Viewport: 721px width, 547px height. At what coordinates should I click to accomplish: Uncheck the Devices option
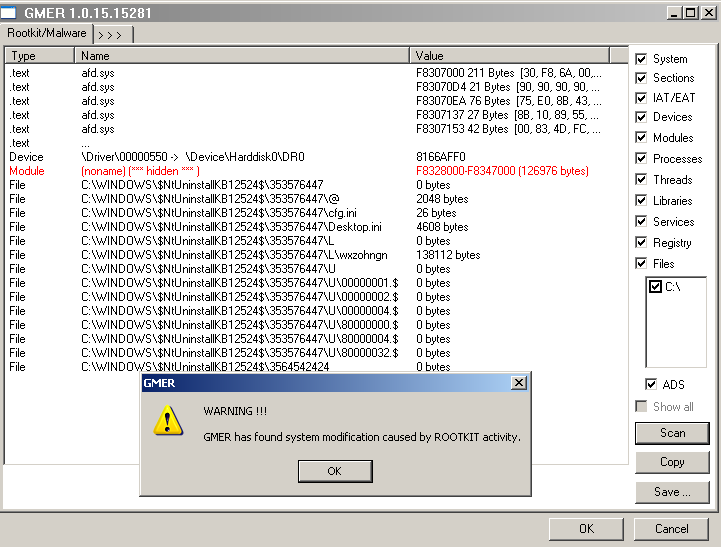[x=641, y=117]
